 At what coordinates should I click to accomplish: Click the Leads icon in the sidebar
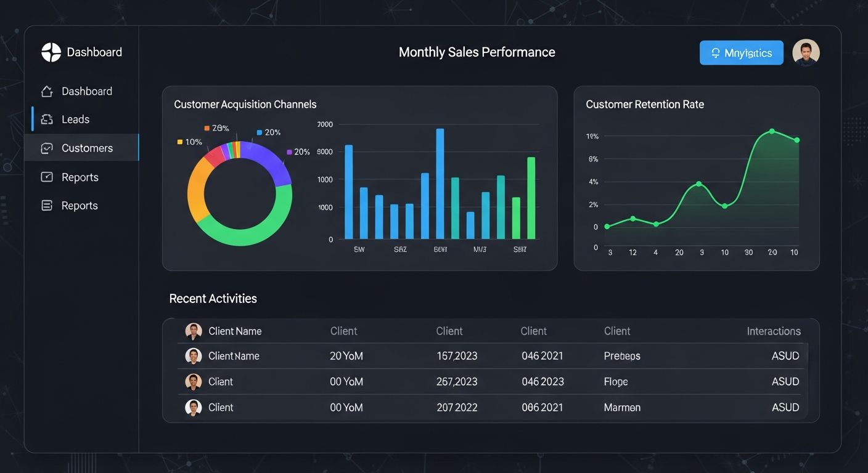click(x=46, y=119)
